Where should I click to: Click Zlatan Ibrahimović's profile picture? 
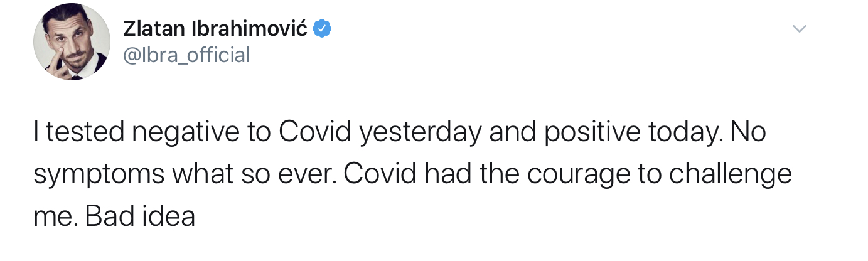click(x=72, y=42)
